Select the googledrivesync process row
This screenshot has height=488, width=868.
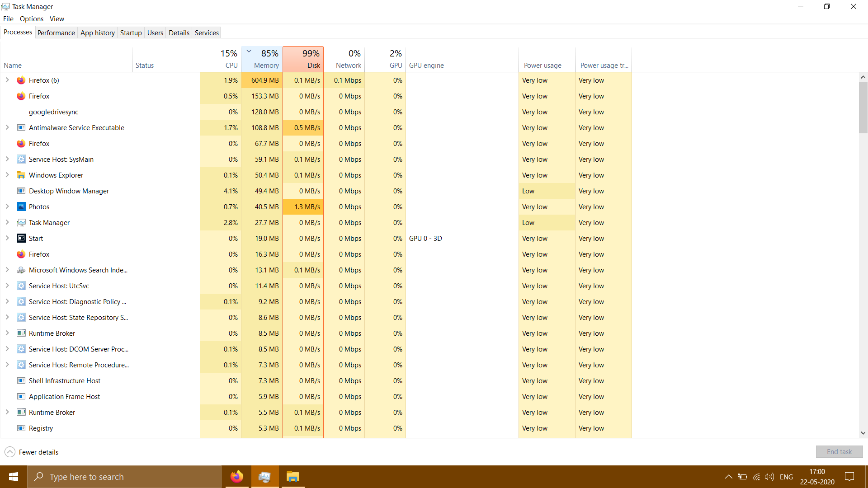point(316,112)
